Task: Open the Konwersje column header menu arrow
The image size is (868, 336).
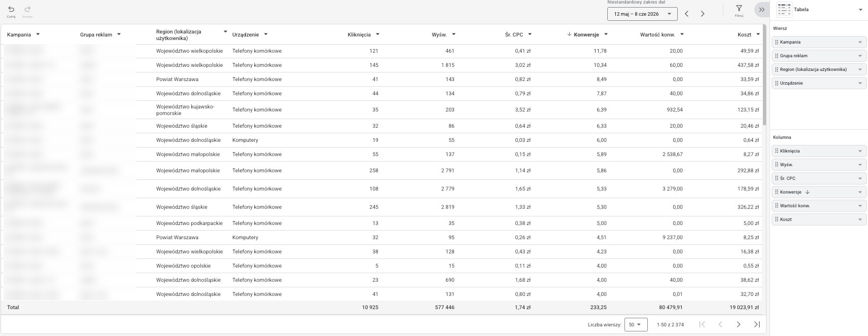Action: [x=606, y=34]
